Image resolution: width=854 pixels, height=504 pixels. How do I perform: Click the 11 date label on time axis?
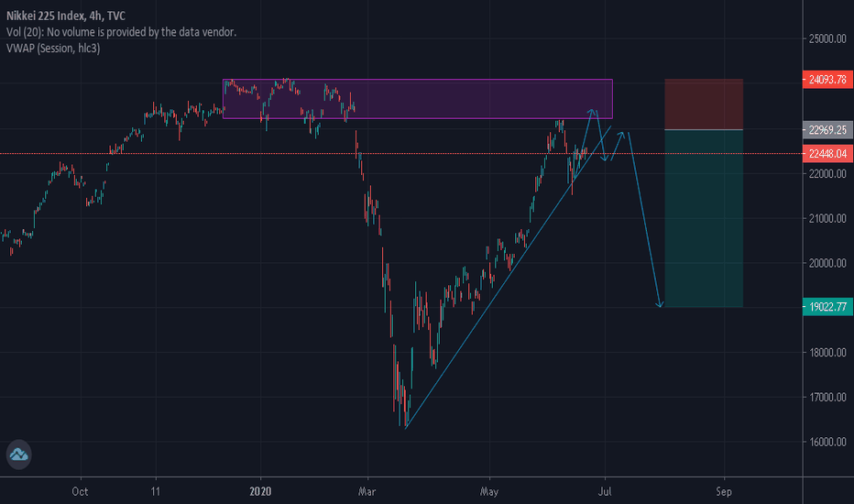click(x=156, y=491)
